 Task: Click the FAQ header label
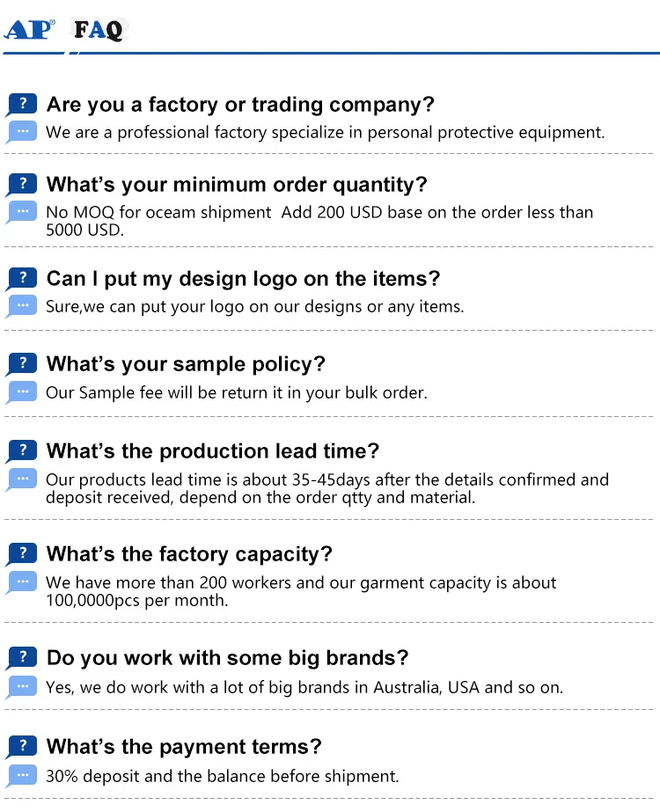click(x=99, y=30)
